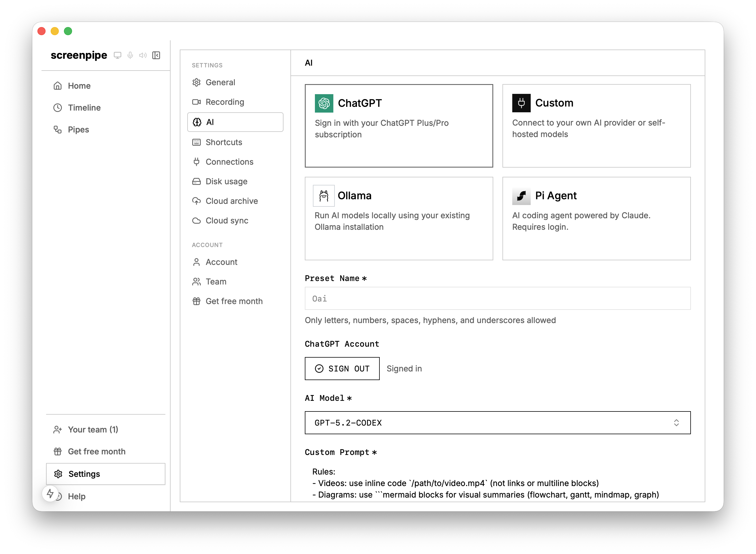
Task: Select the Custom provider card
Action: pyautogui.click(x=596, y=126)
